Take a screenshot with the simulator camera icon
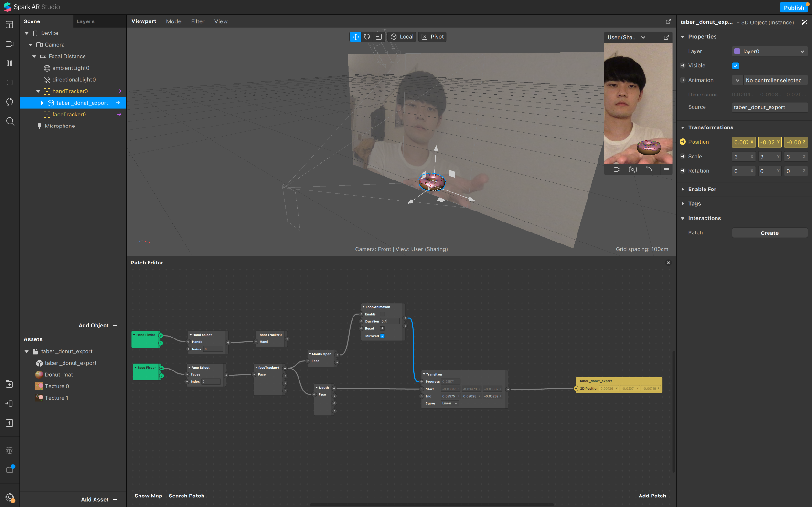Viewport: 812px width, 507px height. 632,169
